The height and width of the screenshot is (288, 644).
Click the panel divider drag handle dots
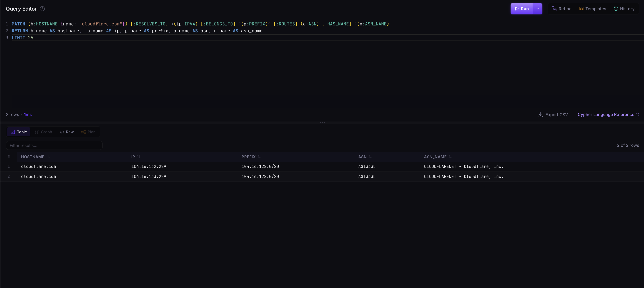322,123
